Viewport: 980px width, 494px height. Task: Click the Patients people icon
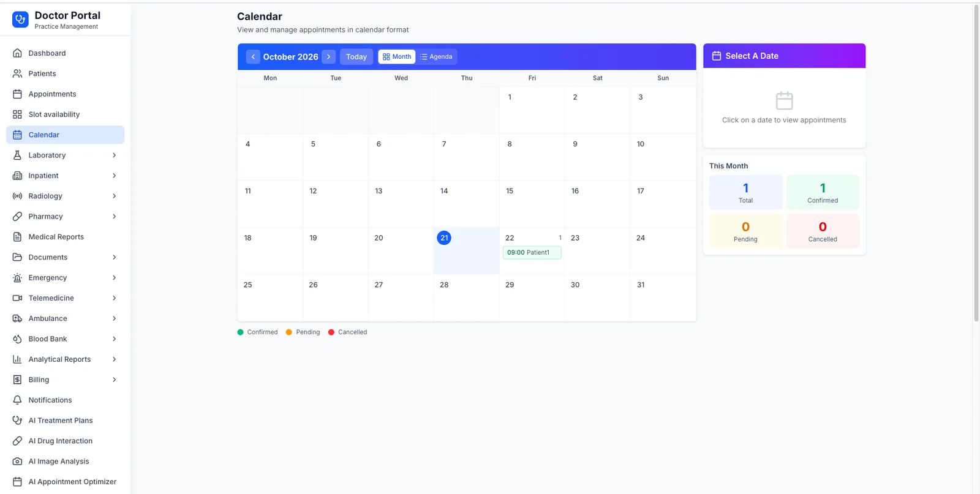(17, 73)
